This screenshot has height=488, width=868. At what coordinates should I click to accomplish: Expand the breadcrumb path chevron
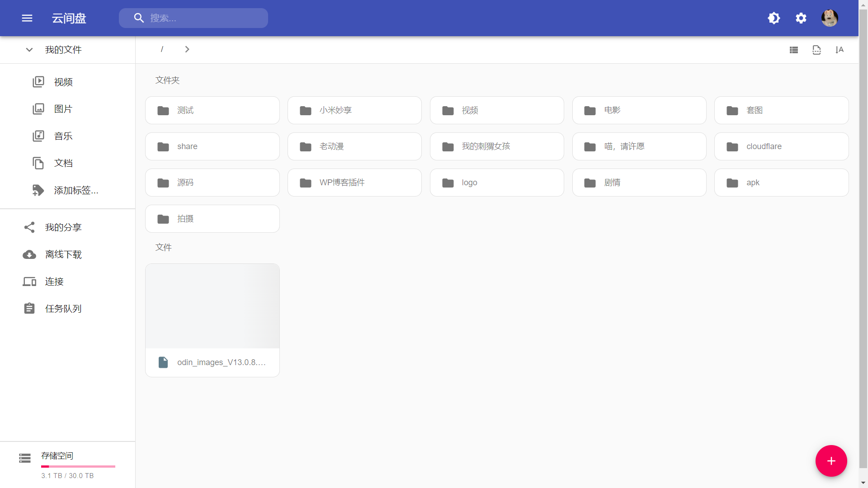tap(187, 49)
